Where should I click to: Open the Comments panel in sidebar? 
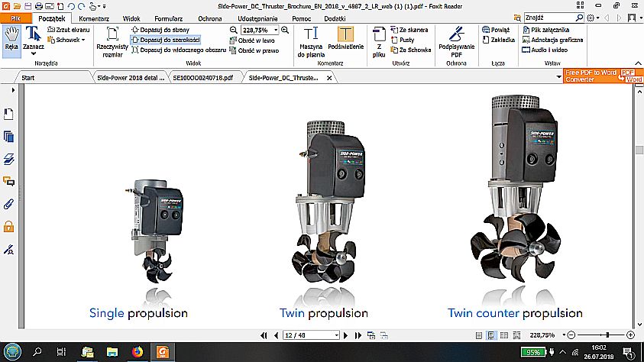(8, 182)
